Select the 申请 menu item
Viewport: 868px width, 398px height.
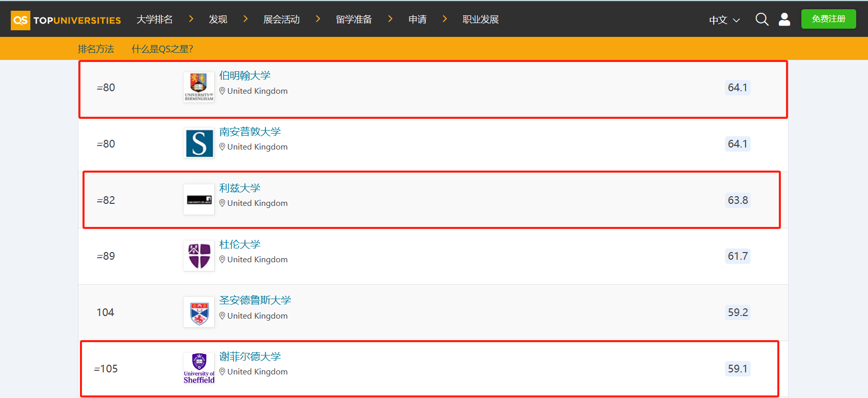(x=417, y=19)
